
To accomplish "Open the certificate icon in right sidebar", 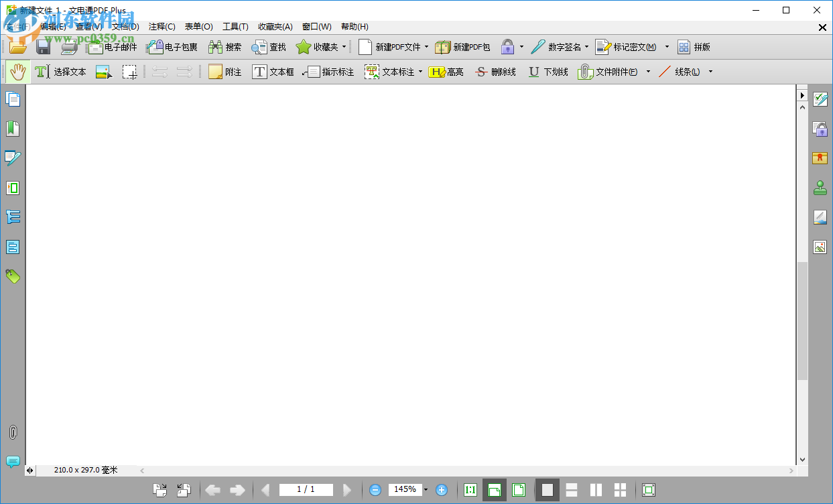I will click(820, 158).
